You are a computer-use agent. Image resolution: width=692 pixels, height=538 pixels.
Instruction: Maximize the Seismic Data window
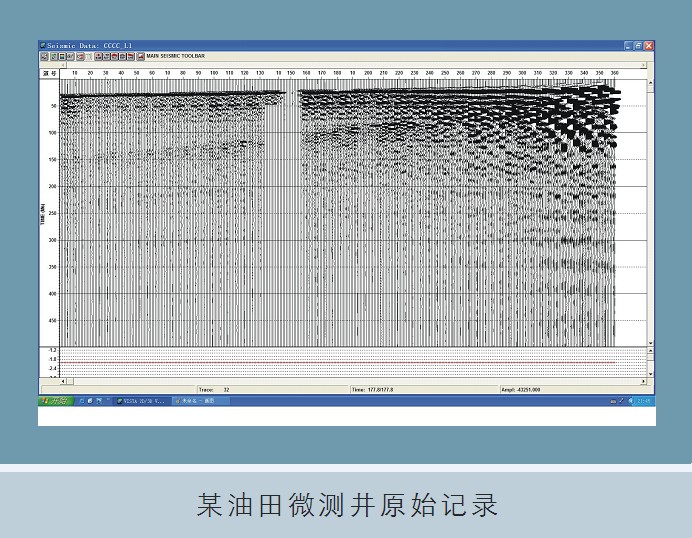[x=638, y=46]
